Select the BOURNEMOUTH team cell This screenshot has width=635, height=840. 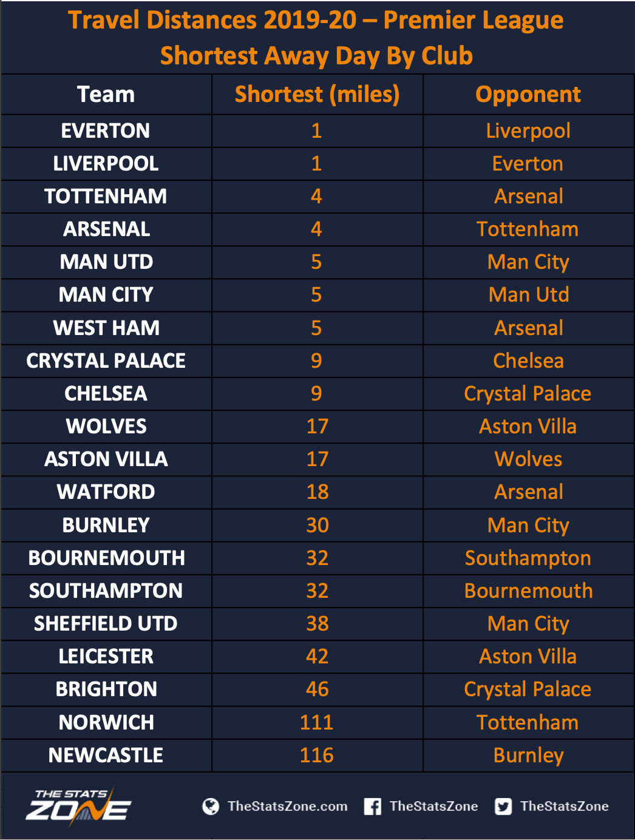[x=106, y=558]
